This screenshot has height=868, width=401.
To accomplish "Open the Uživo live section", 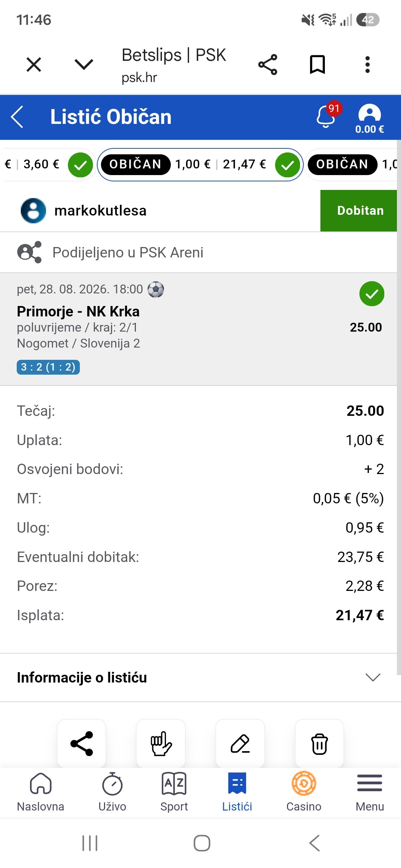I will point(112,792).
